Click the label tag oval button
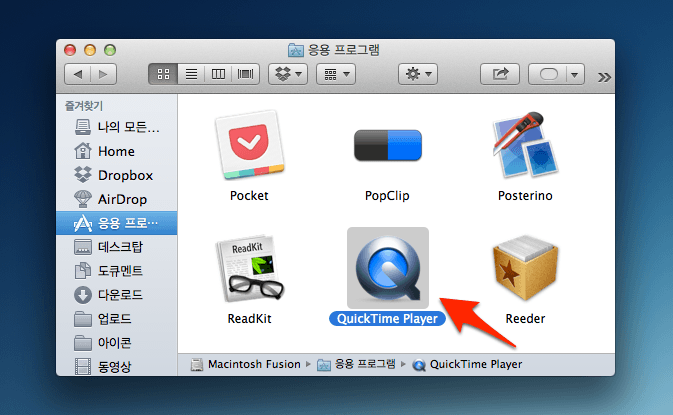673x415 pixels. 548,74
